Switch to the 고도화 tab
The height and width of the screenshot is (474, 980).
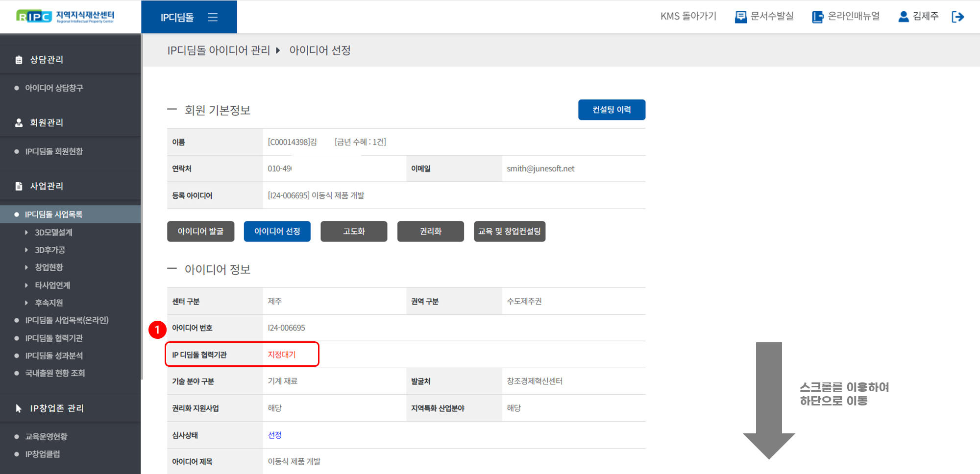click(x=354, y=232)
